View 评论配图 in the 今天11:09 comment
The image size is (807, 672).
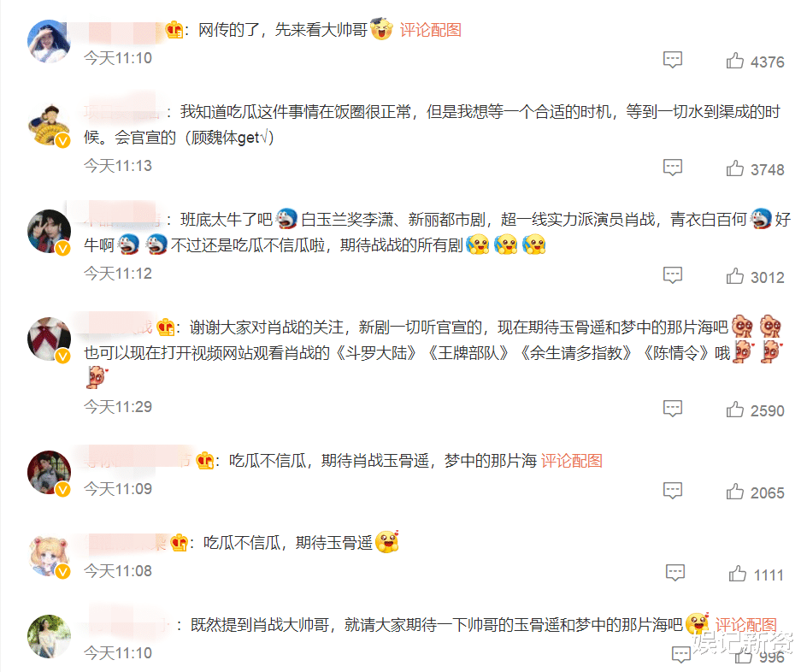[x=571, y=461]
